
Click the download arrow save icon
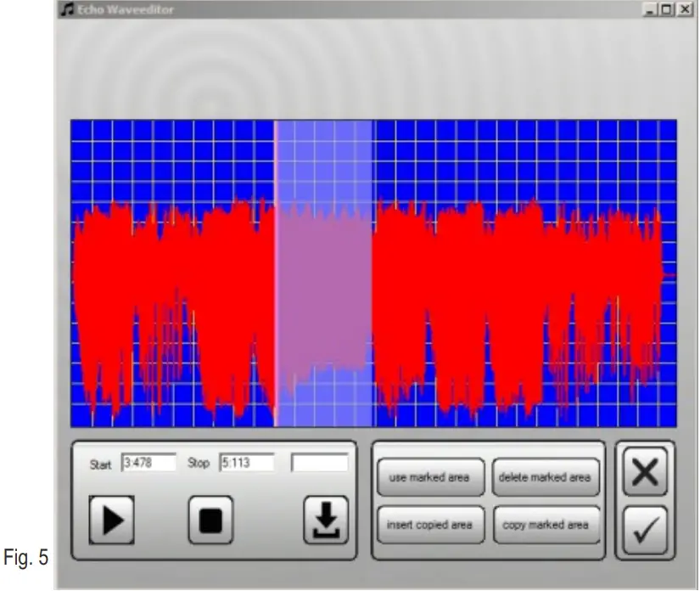tap(326, 520)
